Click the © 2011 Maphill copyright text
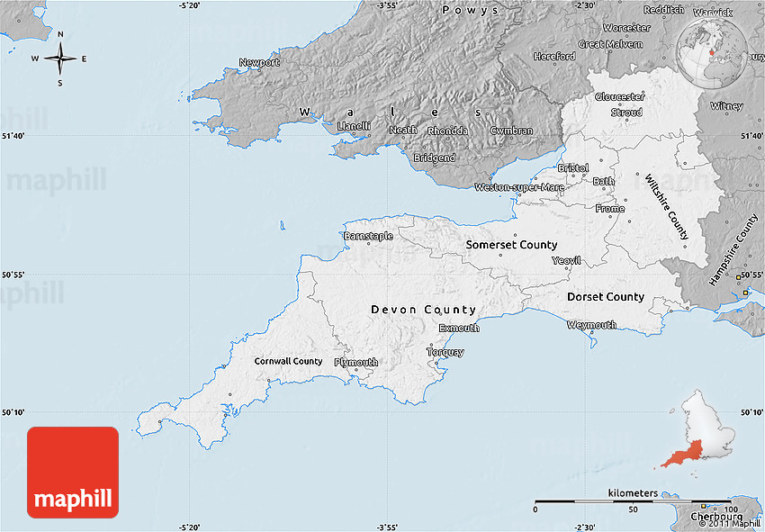 point(723,524)
